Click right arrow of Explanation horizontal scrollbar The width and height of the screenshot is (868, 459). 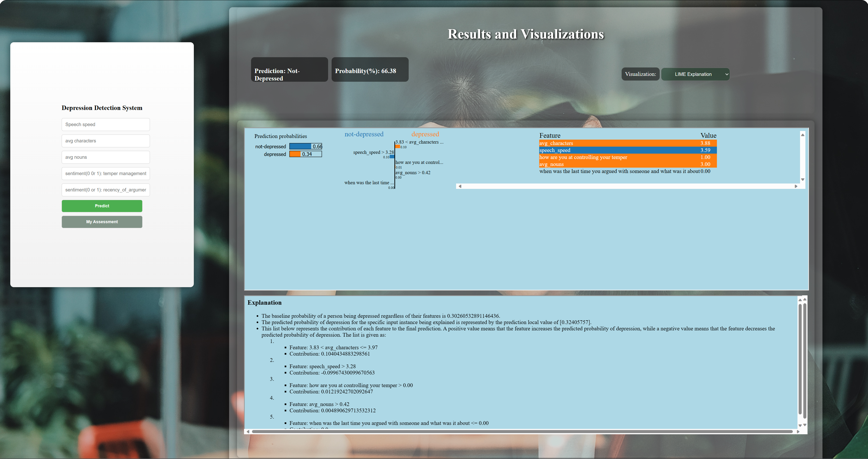[x=798, y=431]
